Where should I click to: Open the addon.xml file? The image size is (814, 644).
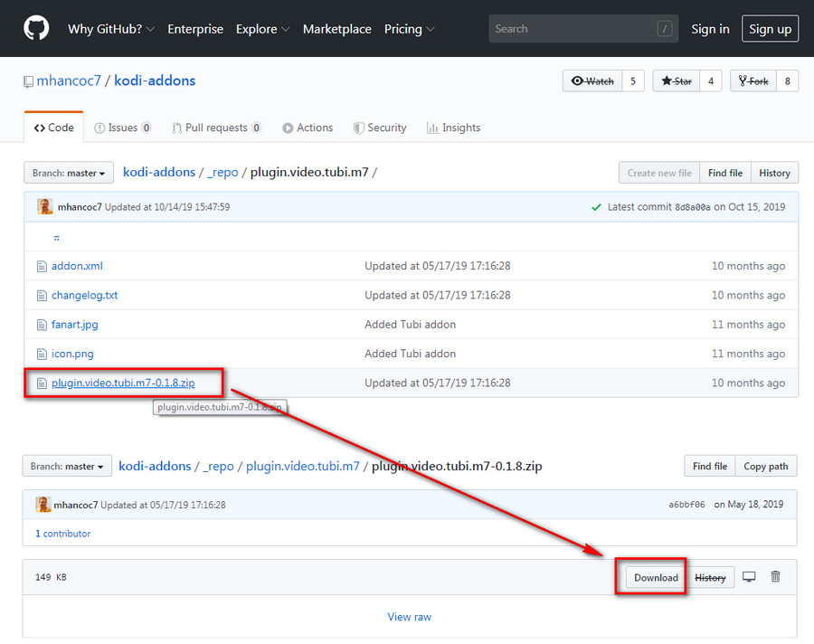click(77, 266)
